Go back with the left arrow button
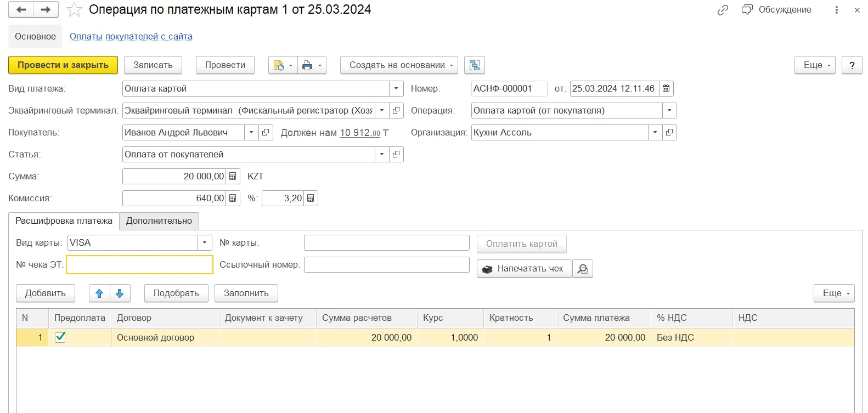This screenshot has height=413, width=868. click(21, 10)
